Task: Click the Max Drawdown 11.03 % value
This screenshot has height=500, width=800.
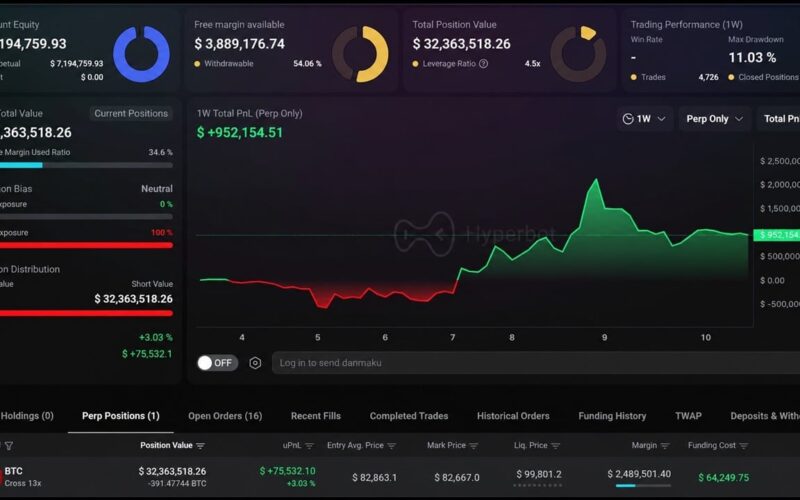Action: tap(752, 58)
